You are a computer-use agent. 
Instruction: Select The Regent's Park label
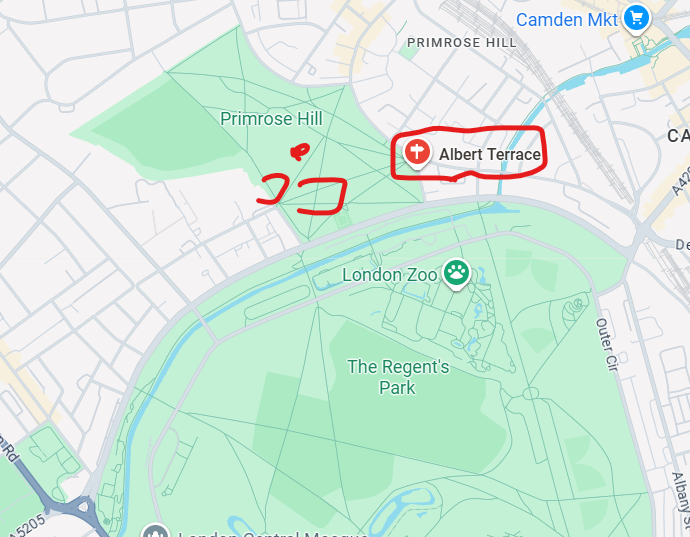pyautogui.click(x=398, y=377)
